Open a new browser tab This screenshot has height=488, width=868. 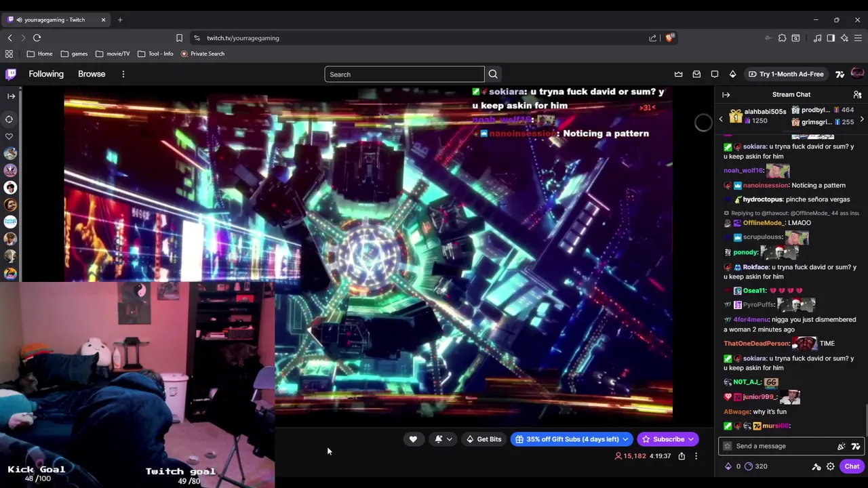pyautogui.click(x=120, y=20)
